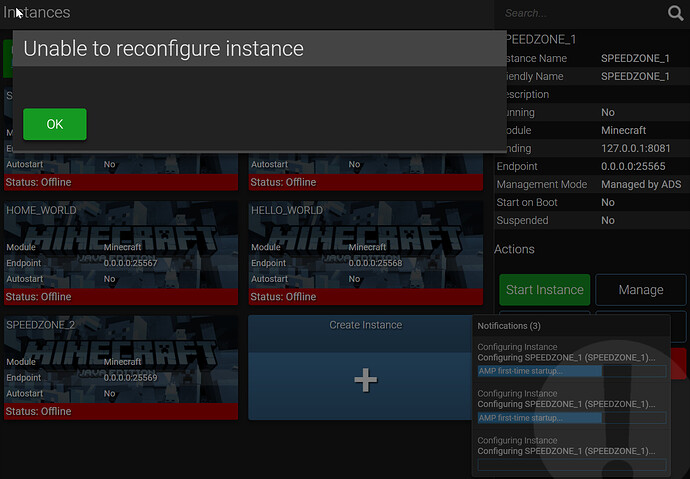
Task: Click Endpoint value 0.0.0.0:25565 in details
Action: (x=633, y=166)
